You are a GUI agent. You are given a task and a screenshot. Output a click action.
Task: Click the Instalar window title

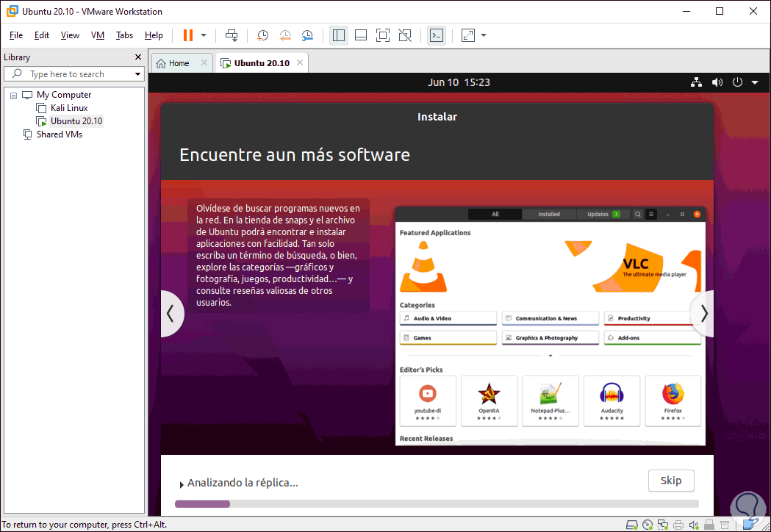click(437, 117)
